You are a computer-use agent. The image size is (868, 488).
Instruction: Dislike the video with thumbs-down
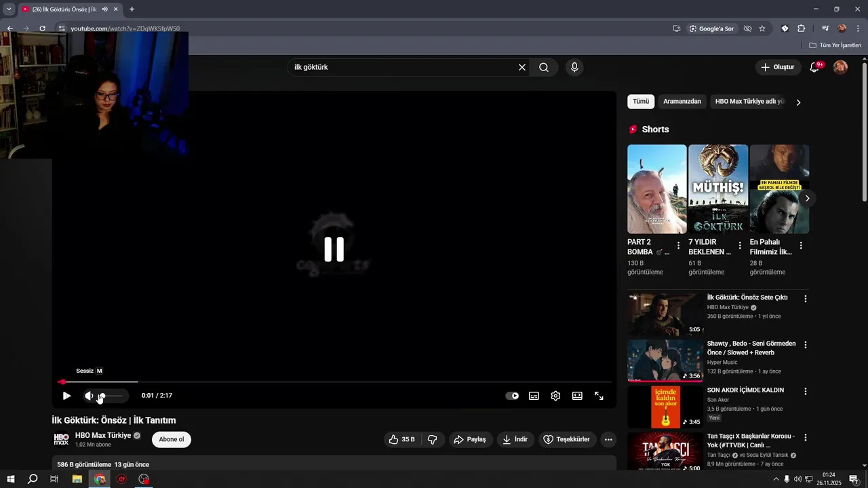point(432,439)
